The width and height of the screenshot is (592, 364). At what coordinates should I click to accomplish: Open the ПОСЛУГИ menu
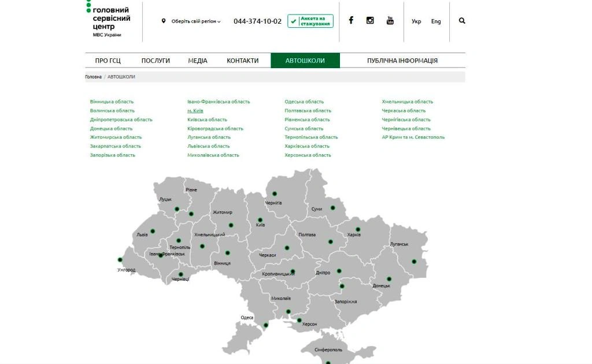pos(156,61)
